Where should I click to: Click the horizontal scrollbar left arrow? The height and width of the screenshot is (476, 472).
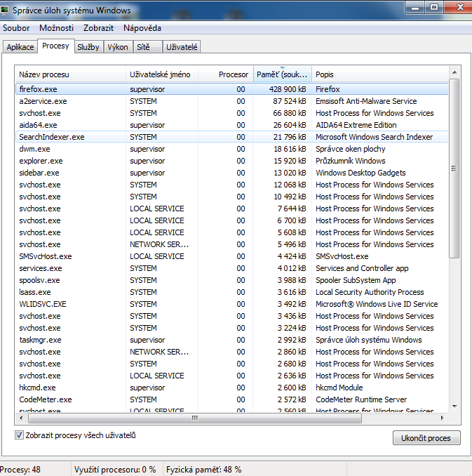pyautogui.click(x=21, y=418)
